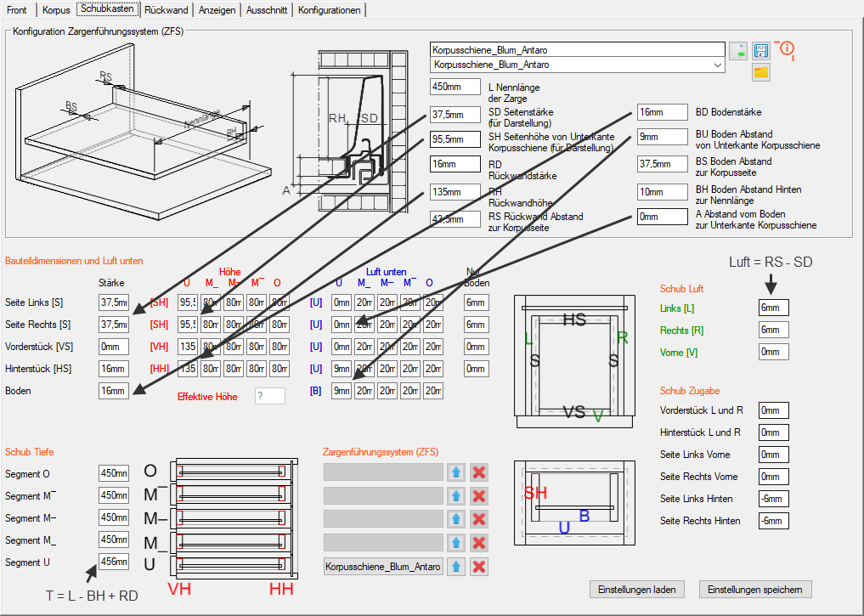Click the RS Rückwand Abstand field

(x=455, y=218)
